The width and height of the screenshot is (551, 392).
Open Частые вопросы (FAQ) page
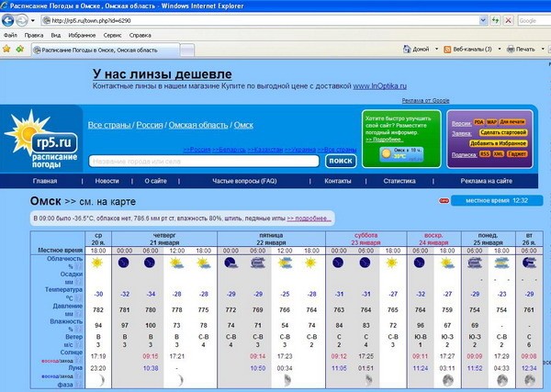tap(244, 181)
